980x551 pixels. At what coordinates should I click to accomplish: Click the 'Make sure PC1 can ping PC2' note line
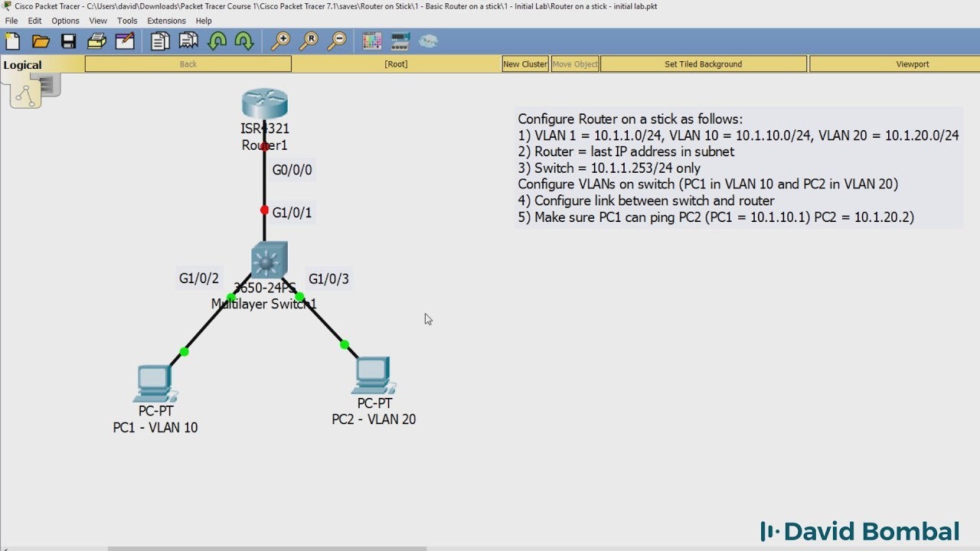point(716,217)
